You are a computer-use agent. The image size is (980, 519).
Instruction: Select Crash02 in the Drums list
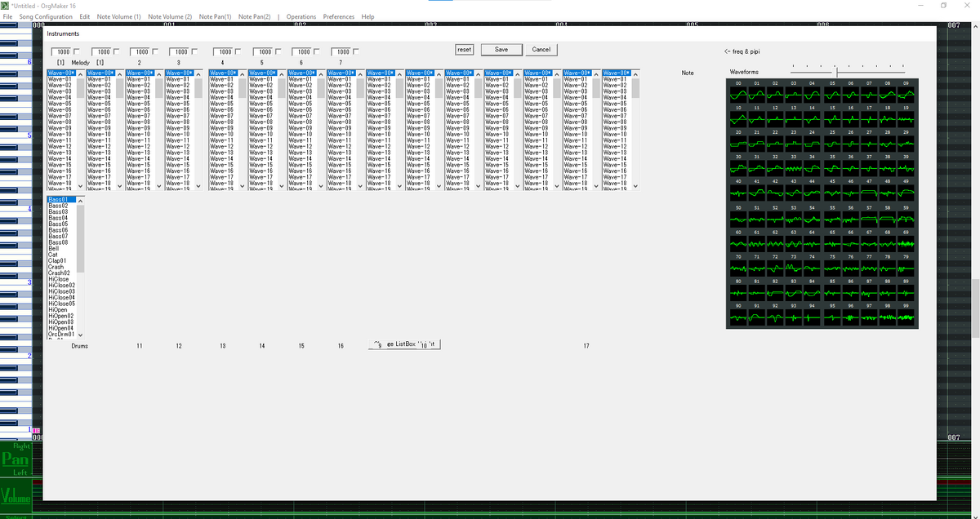click(x=61, y=273)
